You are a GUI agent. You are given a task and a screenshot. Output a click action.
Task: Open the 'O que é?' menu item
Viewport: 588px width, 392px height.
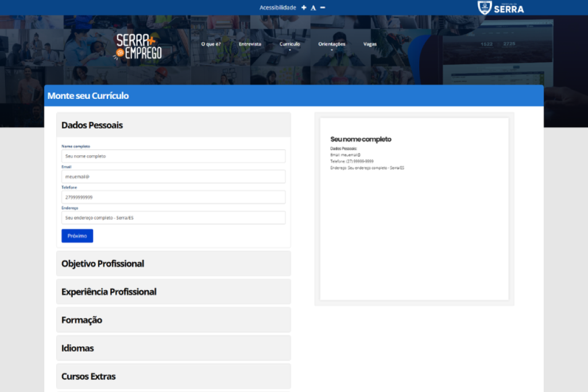click(x=211, y=44)
